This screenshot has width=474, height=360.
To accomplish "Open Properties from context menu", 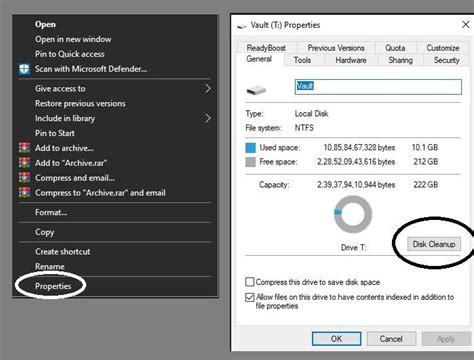I will point(53,286).
